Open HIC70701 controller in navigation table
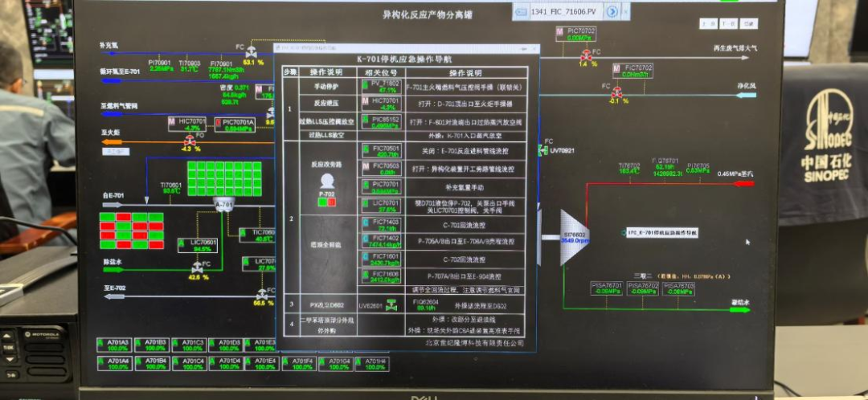The image size is (868, 400). point(381,104)
